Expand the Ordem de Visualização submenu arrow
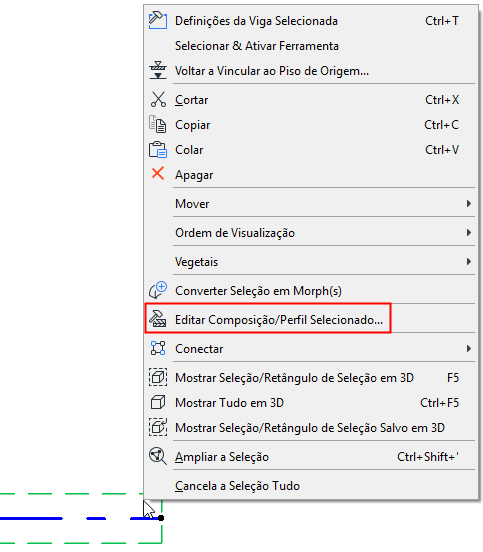This screenshot has height=552, width=483. [x=469, y=232]
